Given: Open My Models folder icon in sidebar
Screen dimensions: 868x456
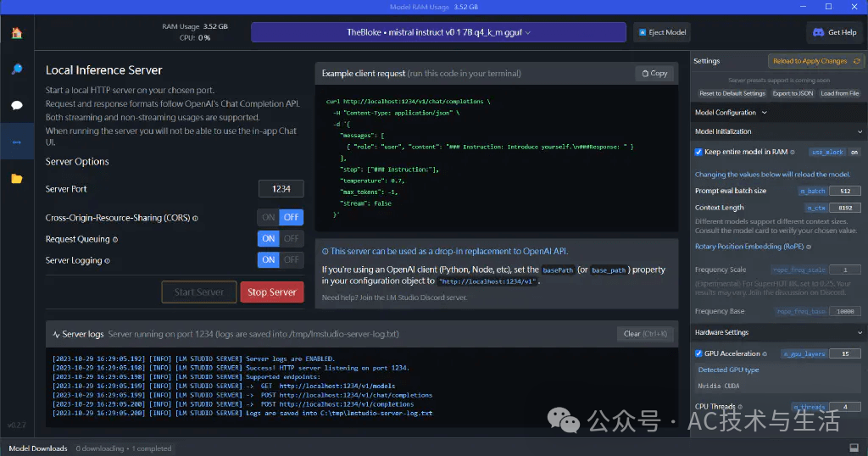Looking at the screenshot, I should coord(16,178).
